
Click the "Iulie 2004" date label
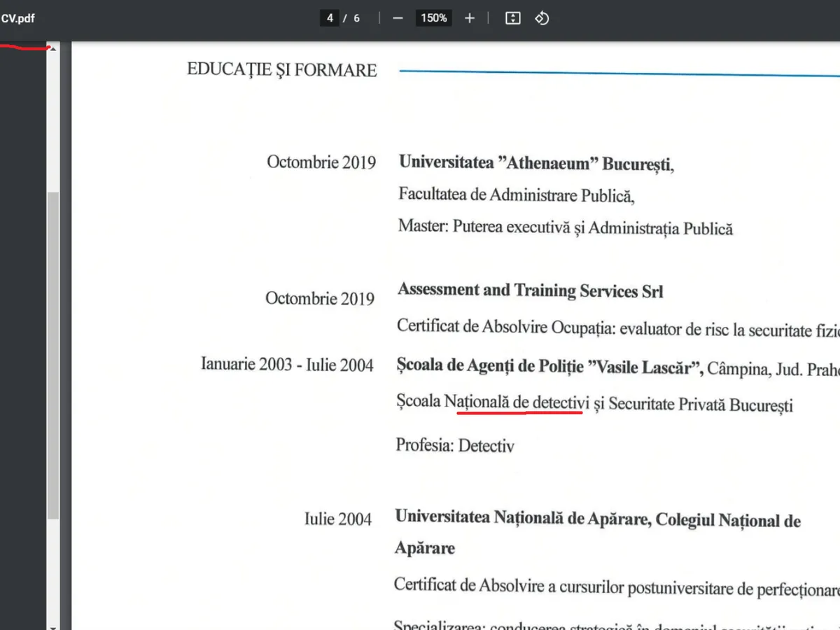click(337, 519)
